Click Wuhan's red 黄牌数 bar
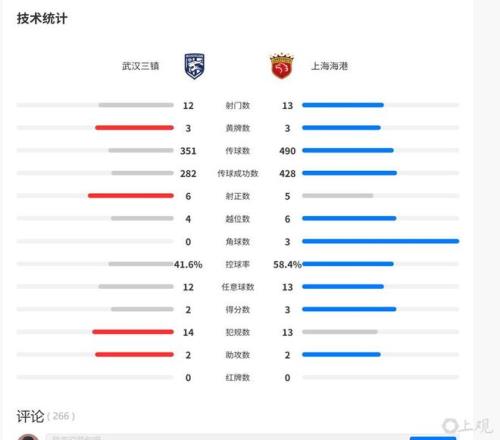Viewport: 500px width, 440px height. [x=134, y=128]
